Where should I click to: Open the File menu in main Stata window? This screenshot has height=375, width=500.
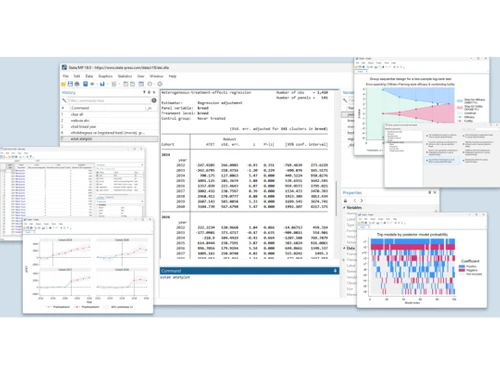pos(66,76)
